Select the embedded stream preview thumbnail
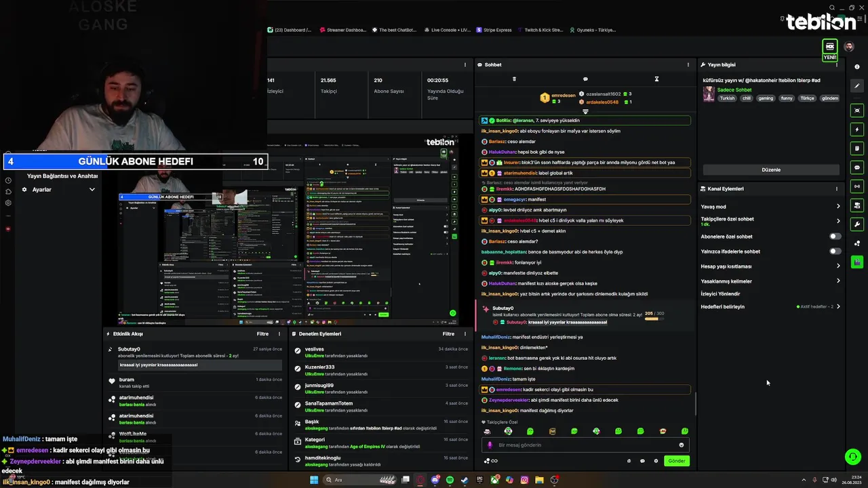 click(288, 229)
